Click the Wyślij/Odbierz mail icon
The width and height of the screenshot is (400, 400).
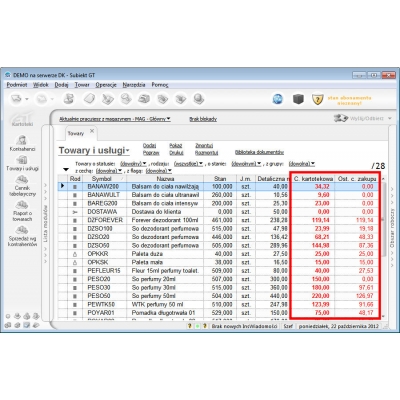340,118
